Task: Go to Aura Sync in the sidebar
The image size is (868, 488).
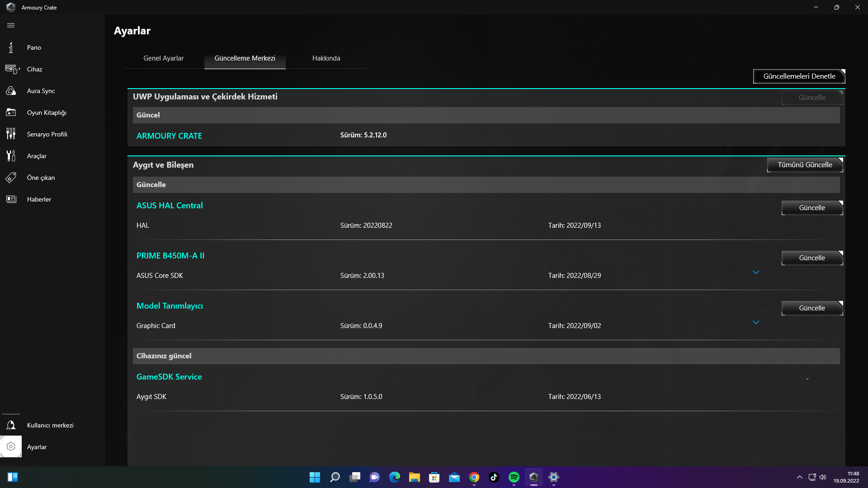Action: pos(41,91)
